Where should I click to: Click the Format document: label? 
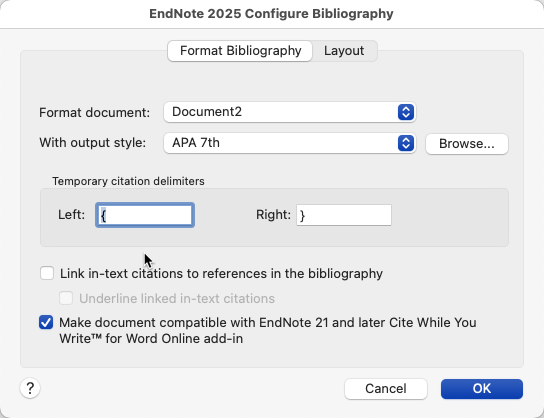[94, 113]
